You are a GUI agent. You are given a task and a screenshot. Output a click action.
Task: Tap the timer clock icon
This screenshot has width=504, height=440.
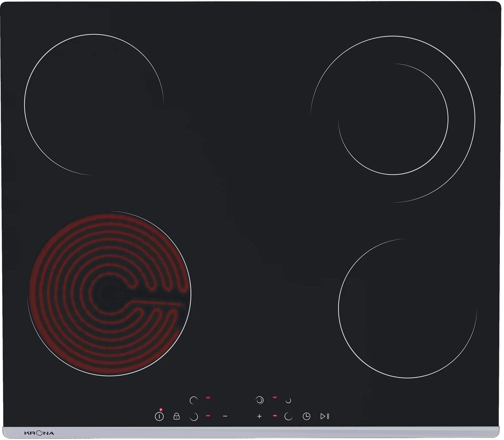pos(306,416)
